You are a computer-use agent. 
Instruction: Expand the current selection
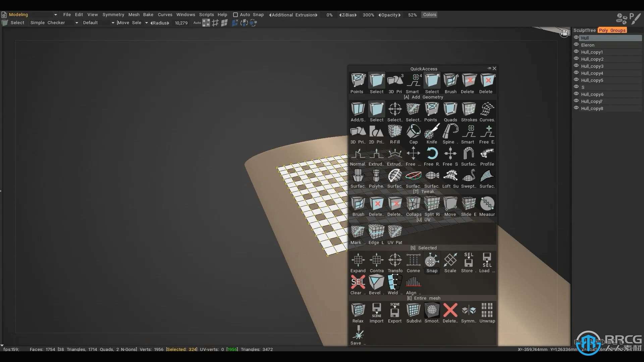pos(358,263)
